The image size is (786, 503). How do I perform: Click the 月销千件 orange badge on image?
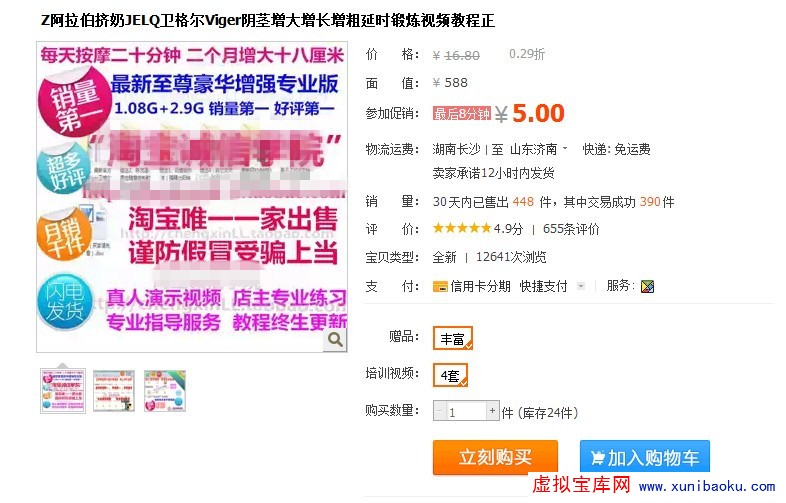[x=65, y=235]
